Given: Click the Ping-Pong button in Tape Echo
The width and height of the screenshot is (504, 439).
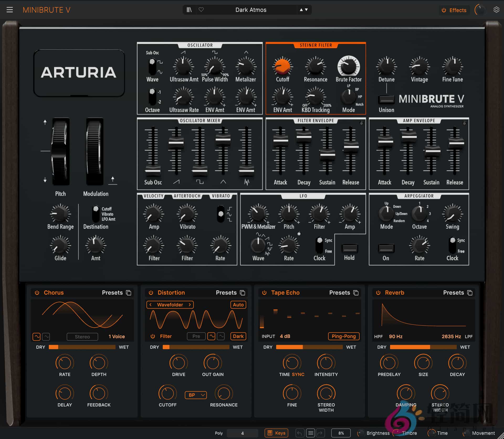Looking at the screenshot, I should coord(344,336).
